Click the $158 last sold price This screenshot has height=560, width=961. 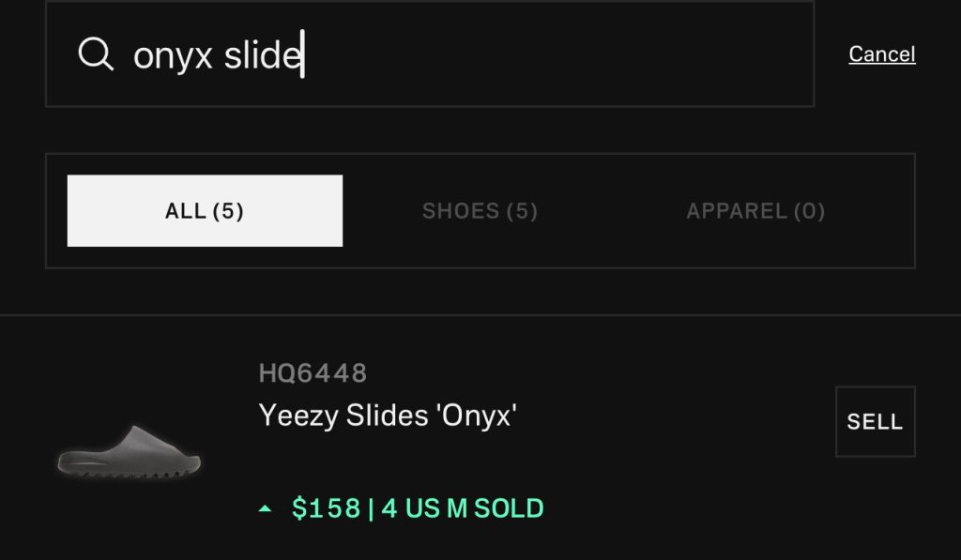327,508
